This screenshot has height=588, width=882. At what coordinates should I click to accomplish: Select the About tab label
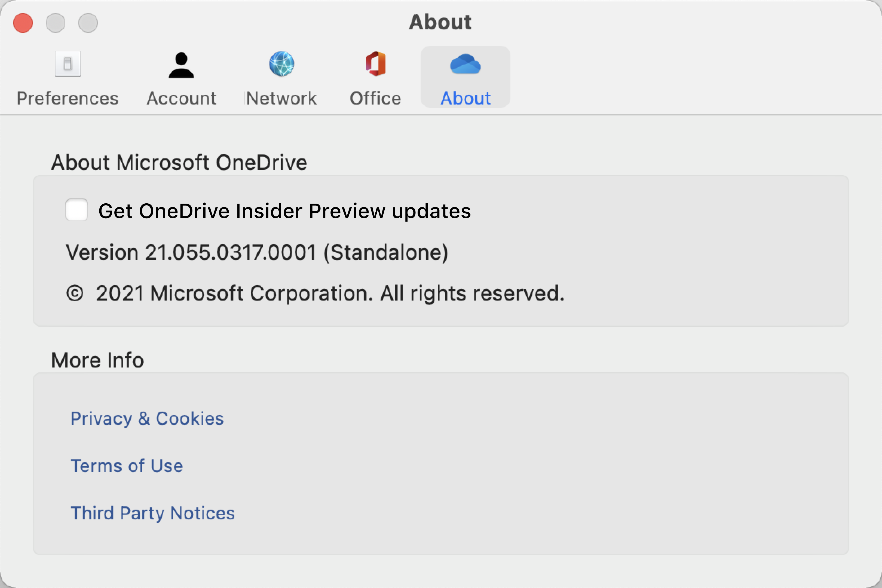click(x=465, y=98)
